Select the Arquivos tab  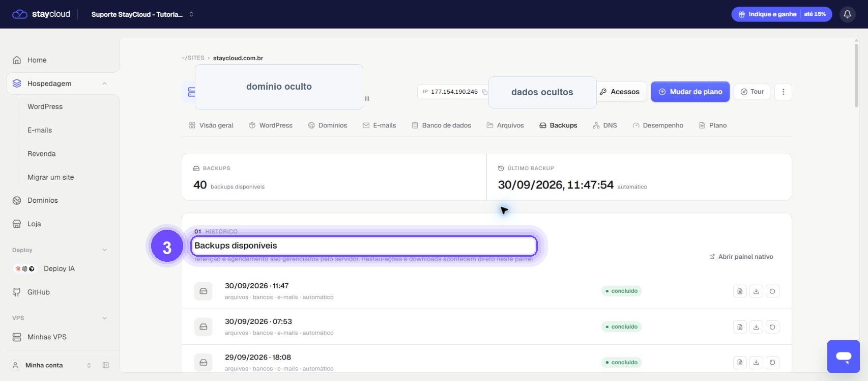click(x=505, y=125)
